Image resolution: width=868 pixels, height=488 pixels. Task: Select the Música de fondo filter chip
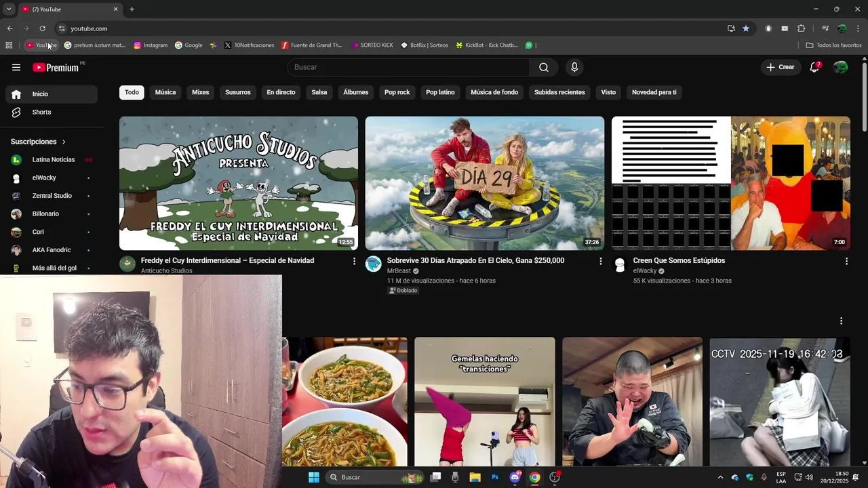point(494,92)
